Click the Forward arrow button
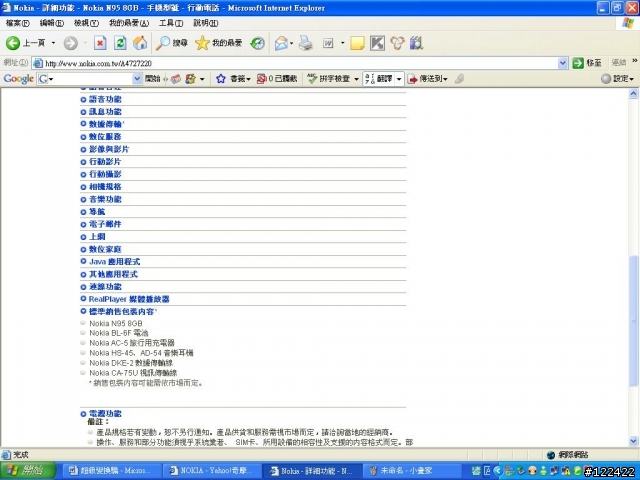The width and height of the screenshot is (640, 480). pos(71,43)
